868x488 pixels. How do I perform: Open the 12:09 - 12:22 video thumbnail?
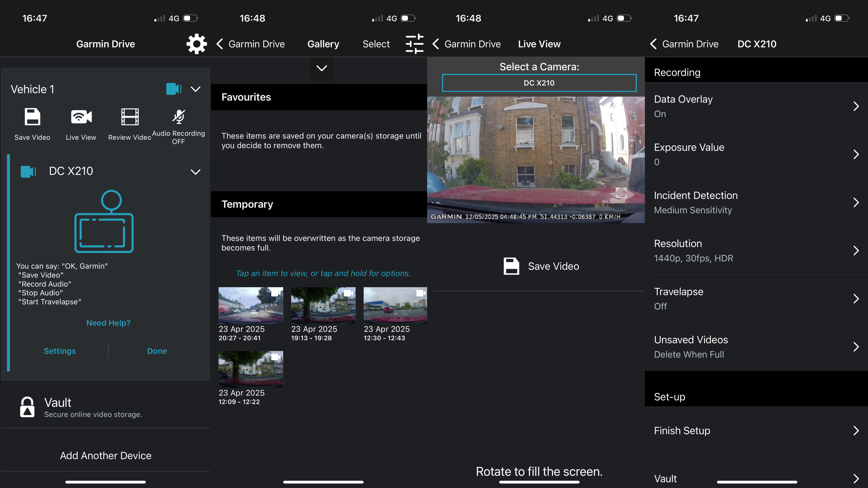[251, 369]
